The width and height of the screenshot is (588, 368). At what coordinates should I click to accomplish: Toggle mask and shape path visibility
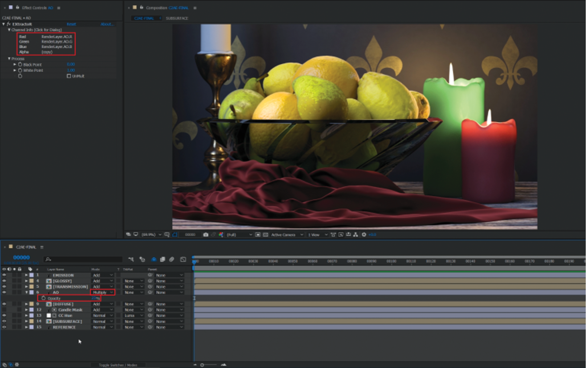(175, 234)
